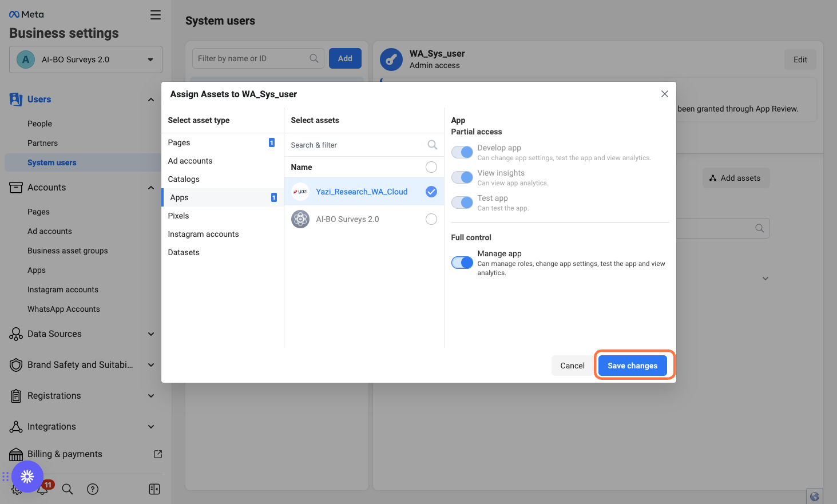Screen dimensions: 837x504
Task: Click the Brand Safety shield icon
Action: pyautogui.click(x=16, y=365)
